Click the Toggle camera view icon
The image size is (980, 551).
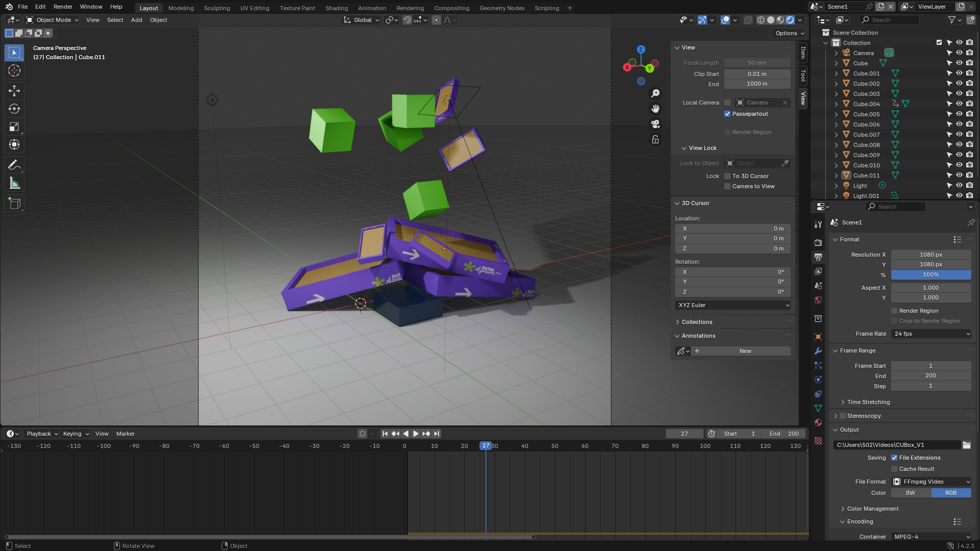pyautogui.click(x=655, y=124)
